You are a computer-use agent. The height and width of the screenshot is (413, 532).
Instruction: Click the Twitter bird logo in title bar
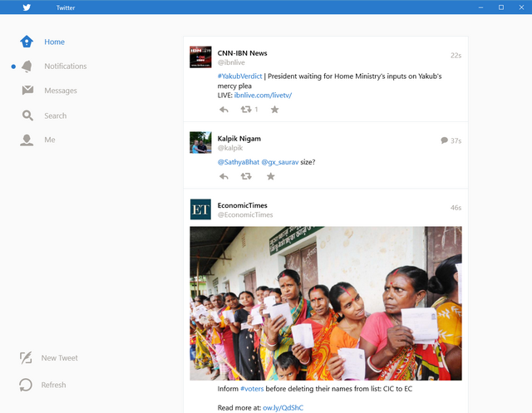(27, 7)
